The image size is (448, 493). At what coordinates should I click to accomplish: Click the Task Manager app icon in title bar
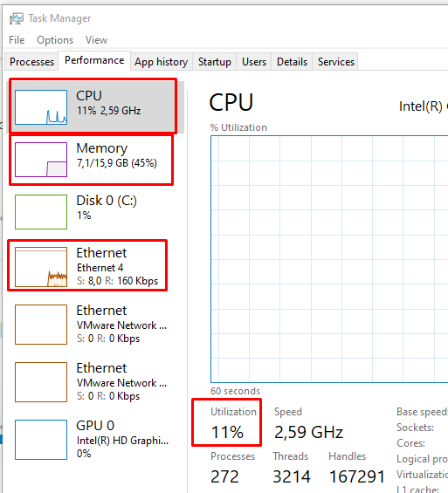[x=16, y=18]
